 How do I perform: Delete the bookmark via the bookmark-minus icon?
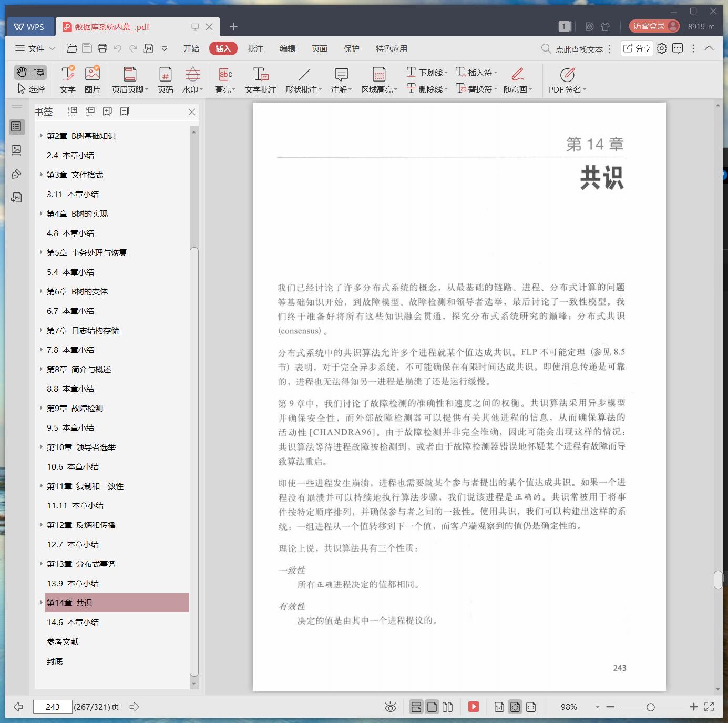click(125, 111)
